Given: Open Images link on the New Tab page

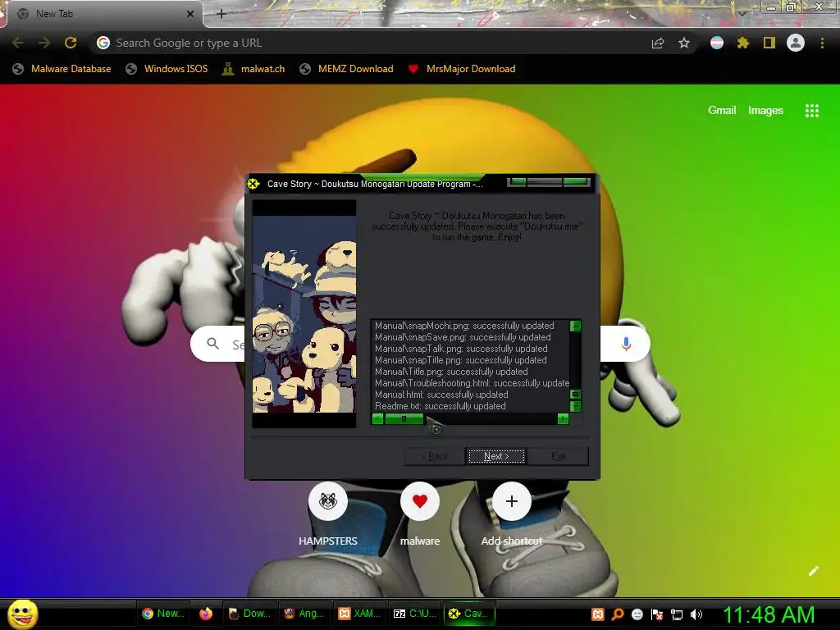Looking at the screenshot, I should point(765,111).
